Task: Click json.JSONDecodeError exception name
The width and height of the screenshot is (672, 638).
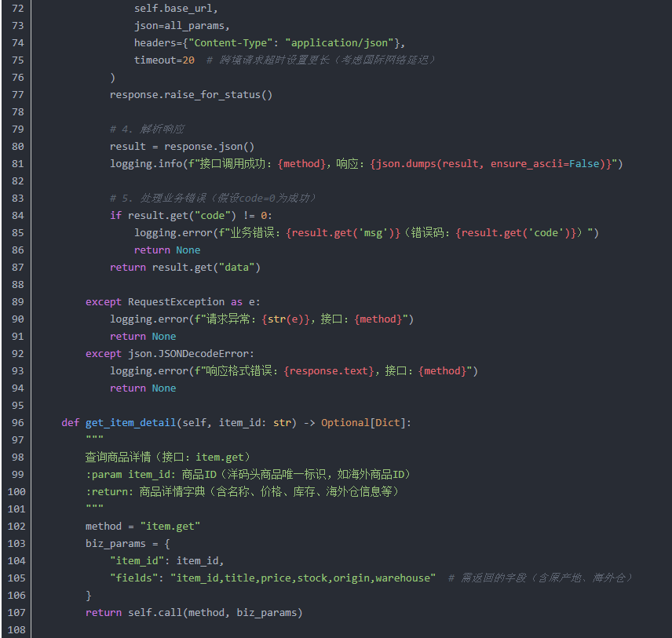Action: 191,354
